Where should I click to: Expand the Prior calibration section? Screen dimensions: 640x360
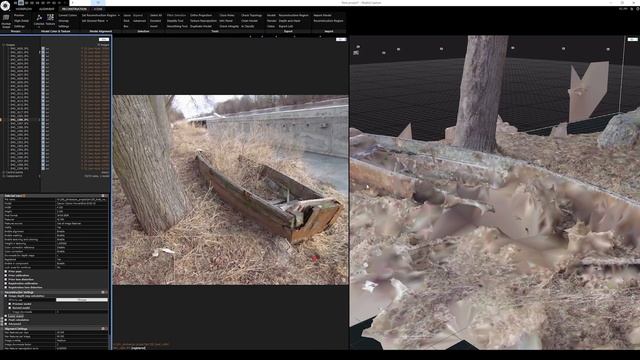6,276
